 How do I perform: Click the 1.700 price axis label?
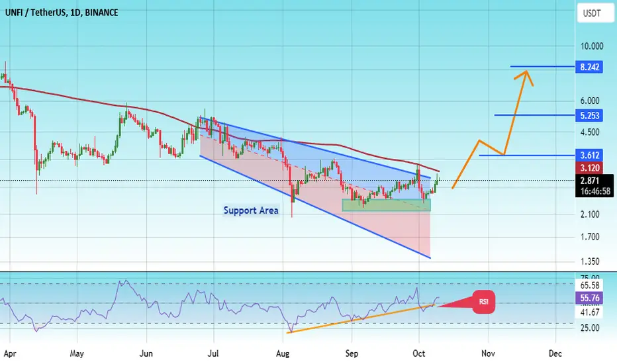point(589,237)
